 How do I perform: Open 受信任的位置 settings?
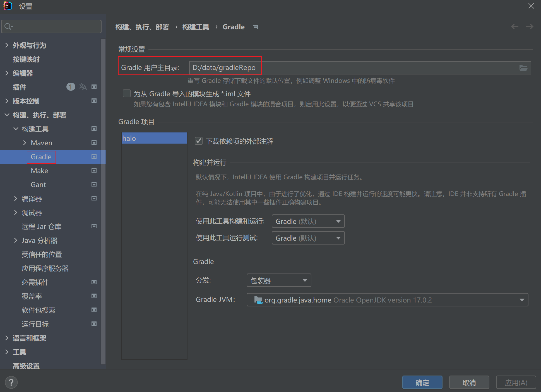[x=42, y=254]
